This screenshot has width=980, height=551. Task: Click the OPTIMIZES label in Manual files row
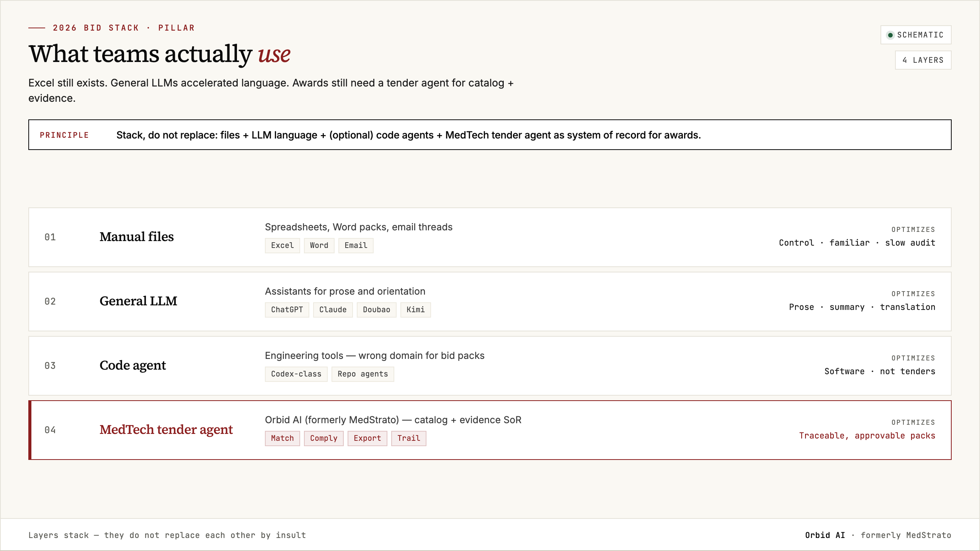pos(913,230)
